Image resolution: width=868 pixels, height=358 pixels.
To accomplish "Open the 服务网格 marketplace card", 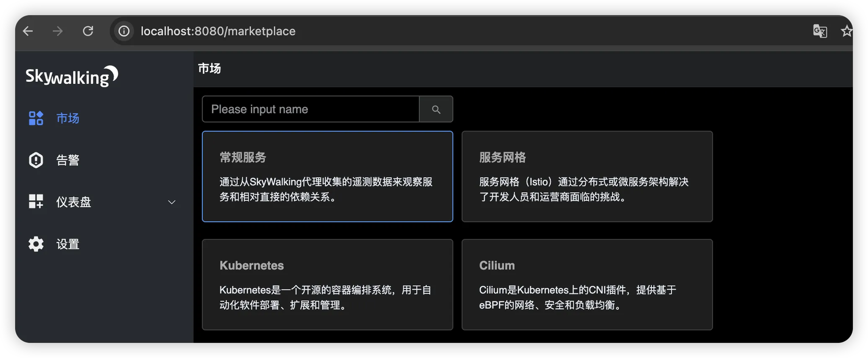I will point(587,176).
